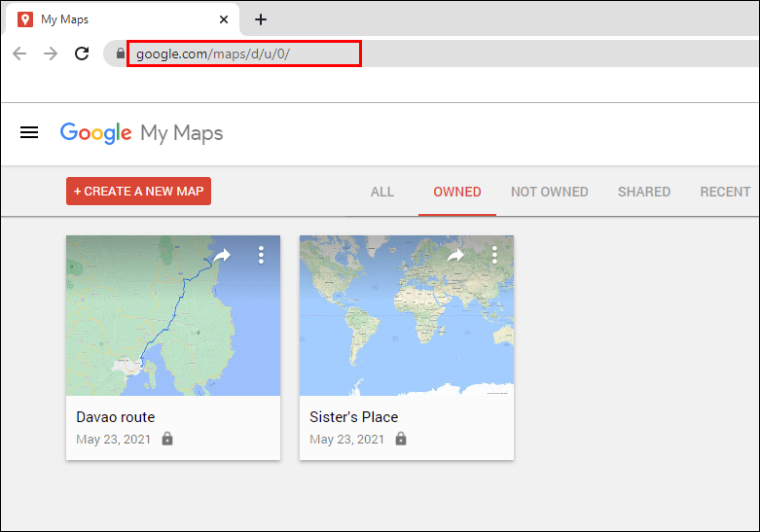Select the My Maps browser tab
The width and height of the screenshot is (760, 532).
tap(123, 19)
